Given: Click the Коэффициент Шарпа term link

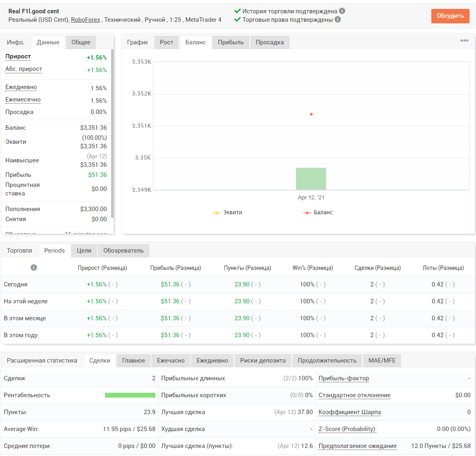Looking at the screenshot, I should 350,412.
